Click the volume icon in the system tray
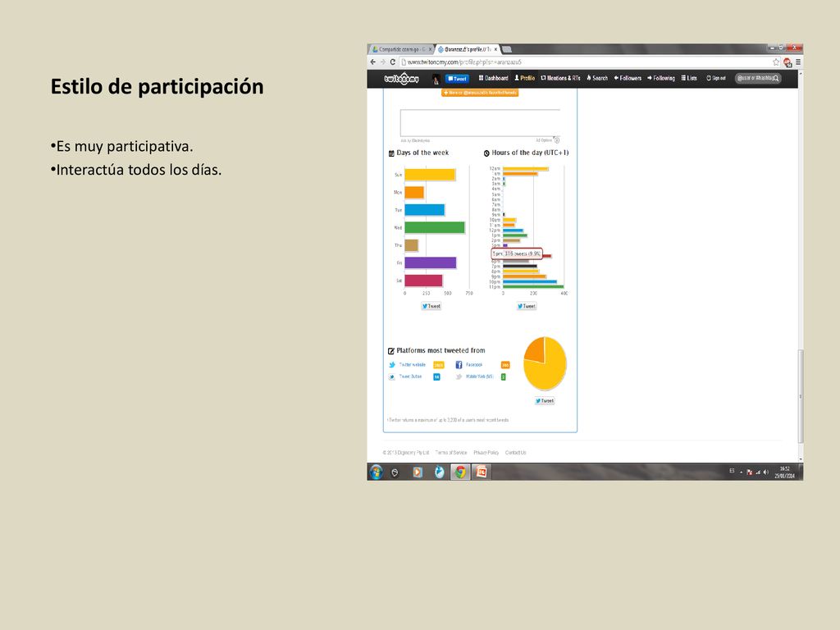 click(x=766, y=472)
